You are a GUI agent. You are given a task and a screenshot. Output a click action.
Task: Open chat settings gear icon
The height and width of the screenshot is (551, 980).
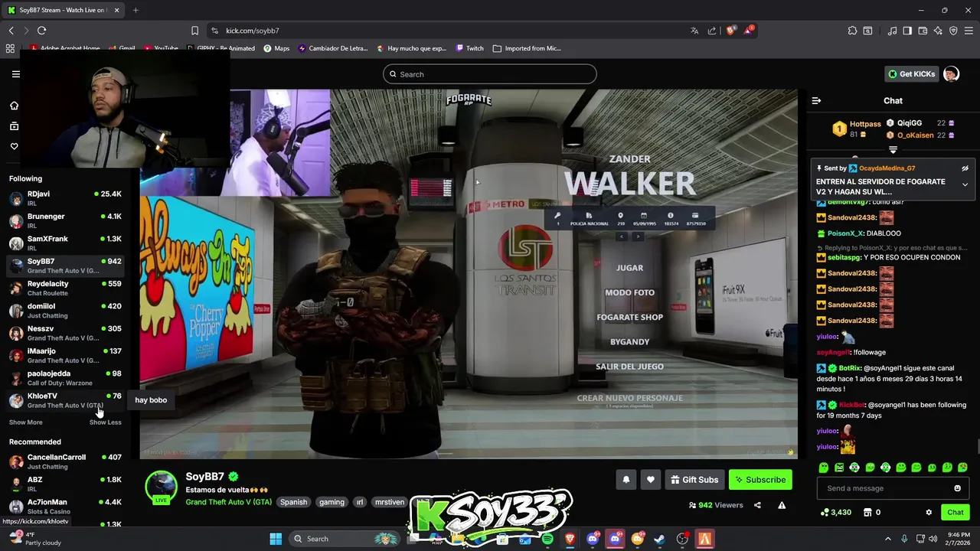pos(929,512)
